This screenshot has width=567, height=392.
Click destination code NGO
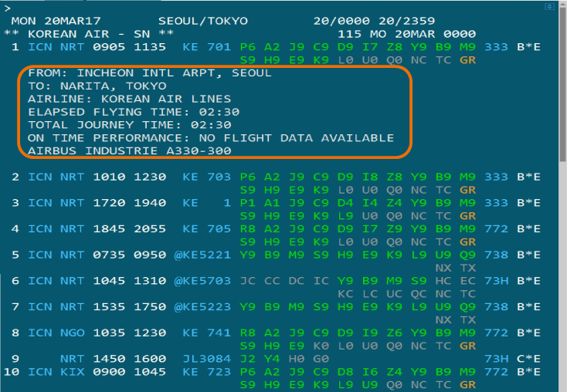[73, 333]
